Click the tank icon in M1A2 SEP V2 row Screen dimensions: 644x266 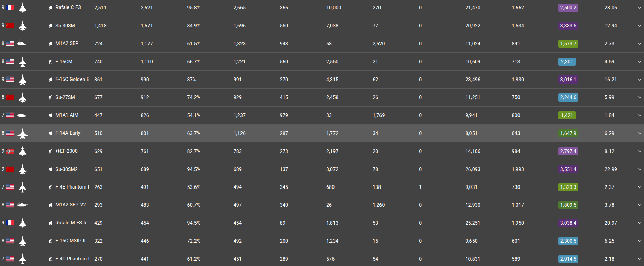(x=22, y=205)
